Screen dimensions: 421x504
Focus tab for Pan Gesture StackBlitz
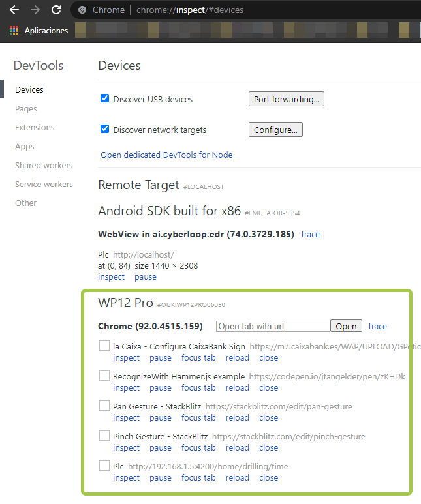[x=198, y=417]
